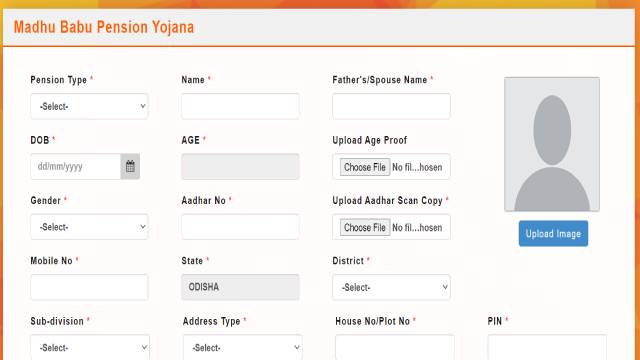Click the Aadhar No input field

click(x=240, y=227)
